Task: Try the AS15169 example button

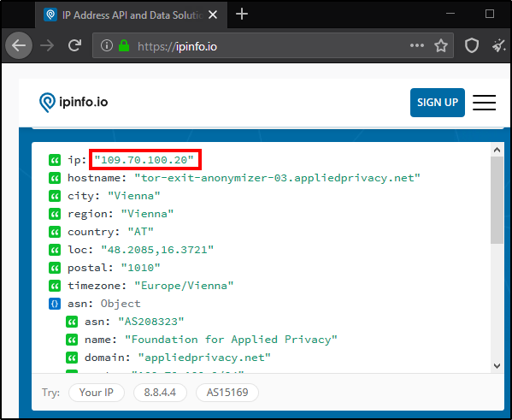Action: click(x=227, y=393)
